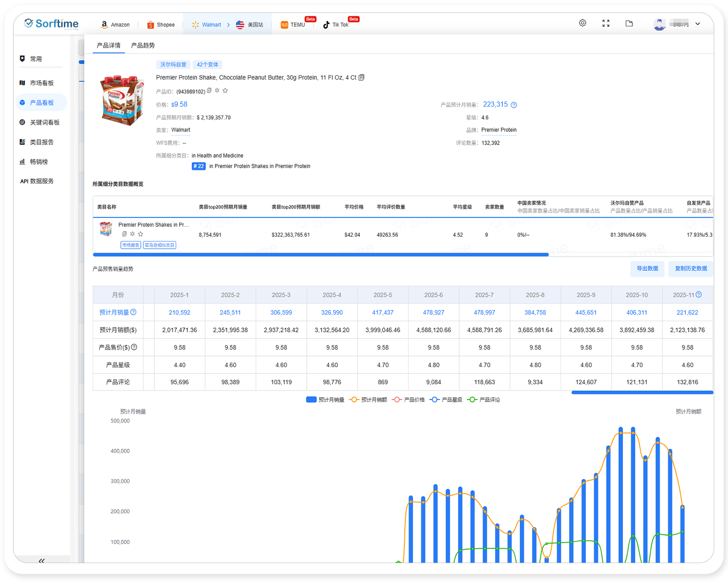Toggle 产品价格 series in chart legend
728x582 pixels.
(409, 400)
